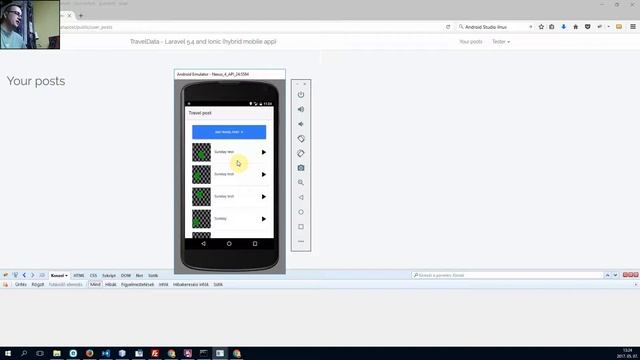Focus the Firebug panel search field
The image size is (640, 360).
507,276
